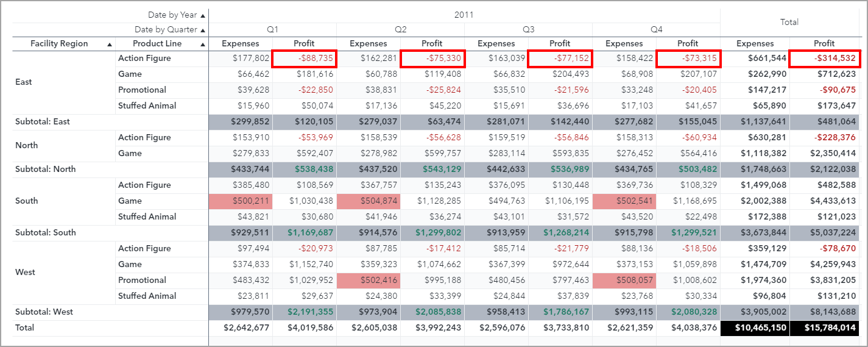
Task: Select the top-right Total column header
Action: (x=789, y=22)
